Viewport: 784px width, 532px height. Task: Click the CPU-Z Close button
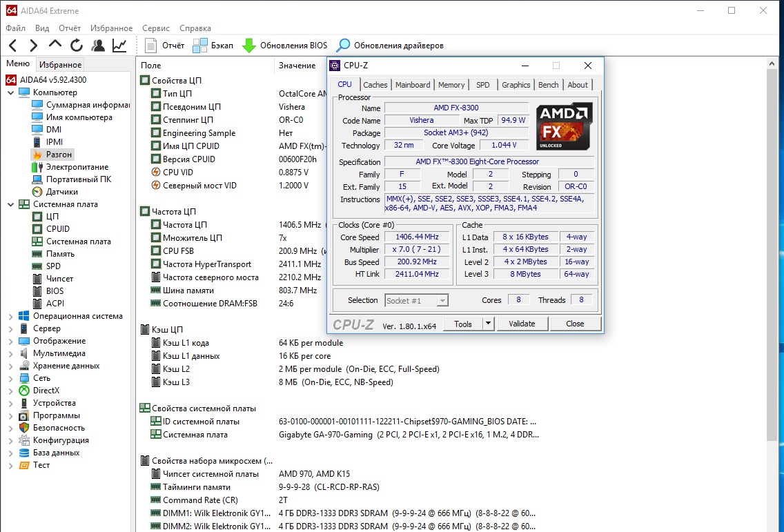(575, 324)
